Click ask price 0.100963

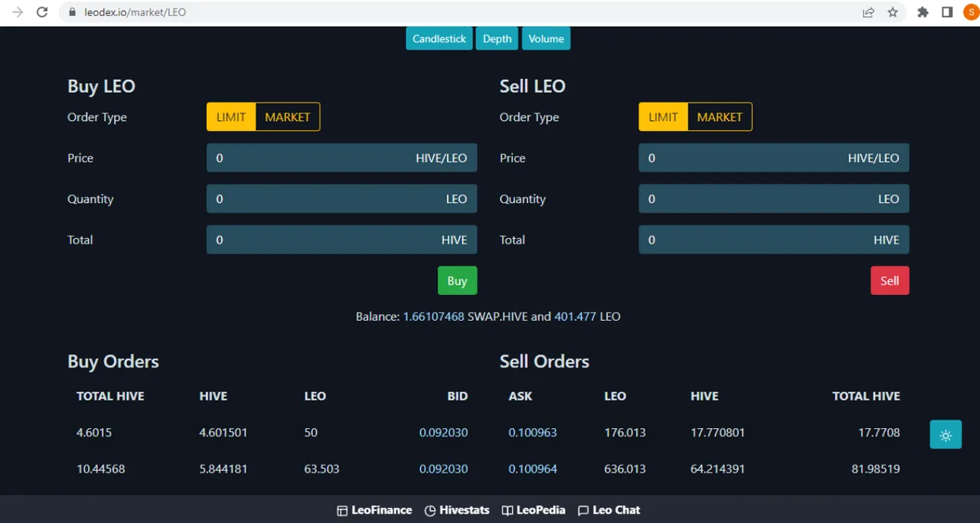tap(533, 433)
